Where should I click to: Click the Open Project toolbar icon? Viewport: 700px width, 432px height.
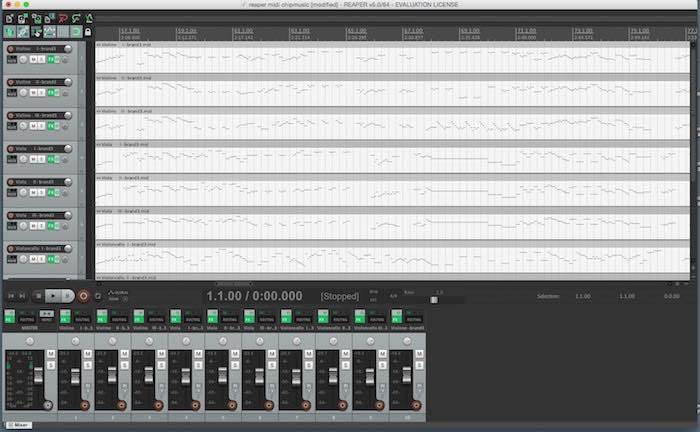pos(23,19)
